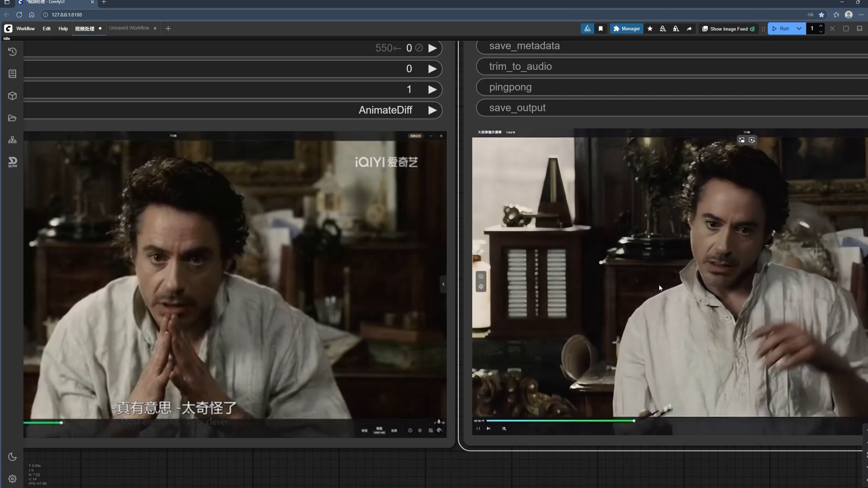Screen dimensions: 868x488
Task: Click the share arrow icon
Action: point(689,29)
